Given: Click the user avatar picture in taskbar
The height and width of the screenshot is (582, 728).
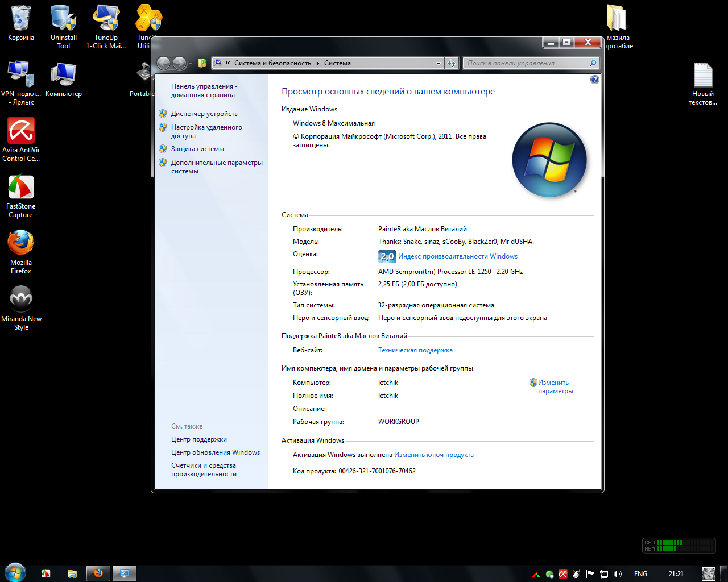Looking at the screenshot, I should pos(709,574).
